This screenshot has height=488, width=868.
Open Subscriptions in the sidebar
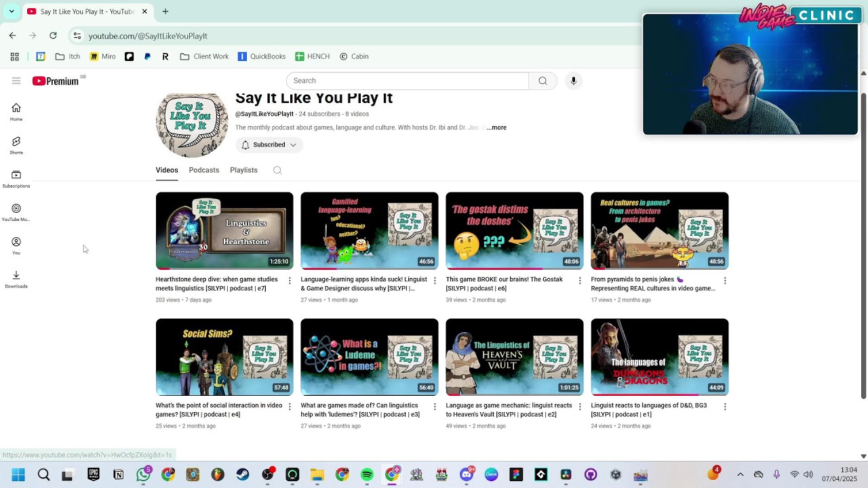[16, 179]
